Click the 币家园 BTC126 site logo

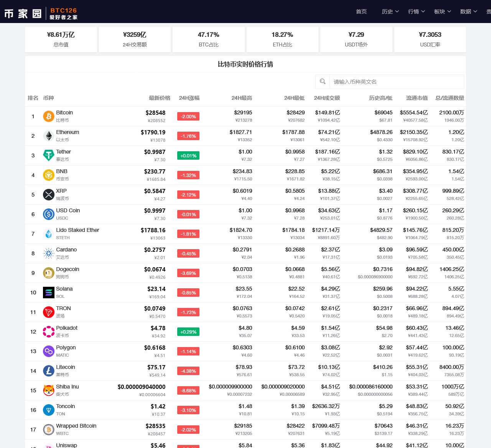coord(41,13)
